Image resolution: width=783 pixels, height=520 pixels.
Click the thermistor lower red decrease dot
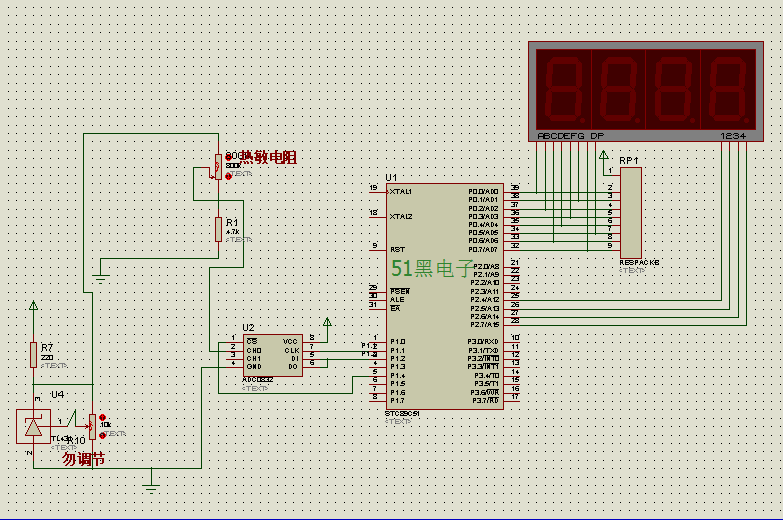point(228,176)
